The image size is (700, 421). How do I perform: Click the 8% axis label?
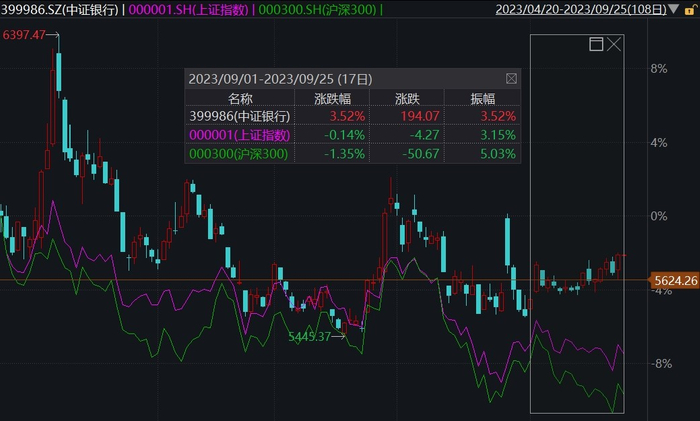[x=659, y=69]
